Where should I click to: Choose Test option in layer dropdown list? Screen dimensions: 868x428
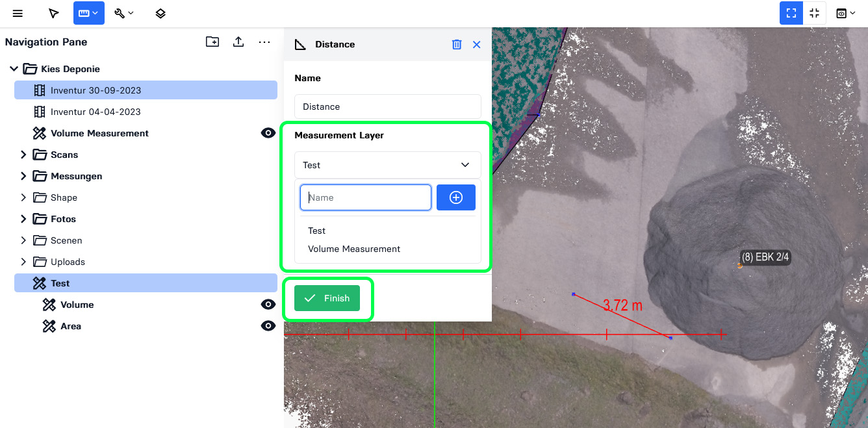pos(317,231)
